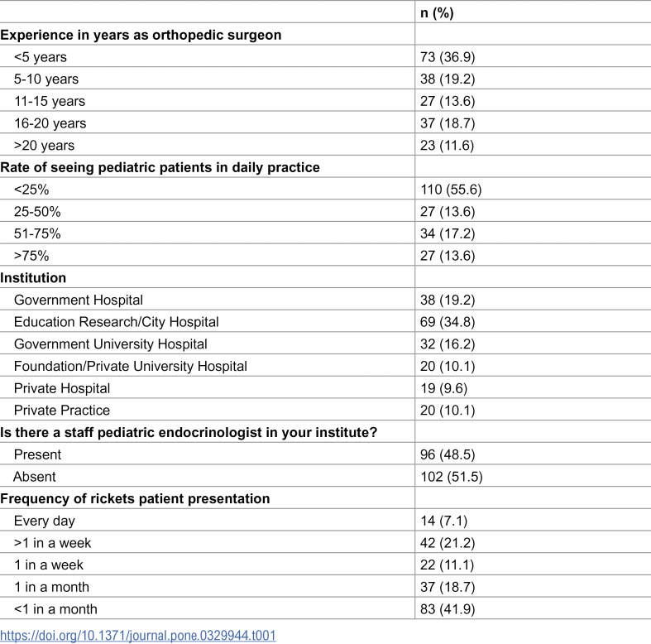Select the 69 (34.8) value cell

pos(448,322)
